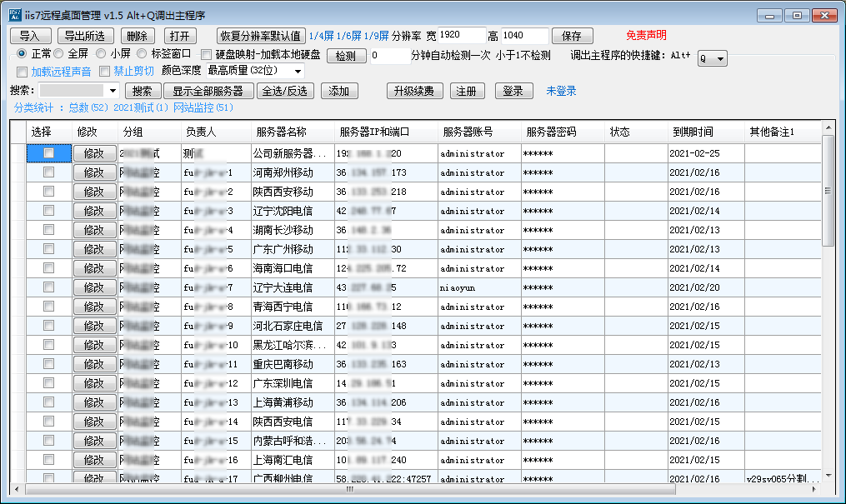846x504 pixels.
Task: Click the 未登录 status link
Action: pos(561,91)
